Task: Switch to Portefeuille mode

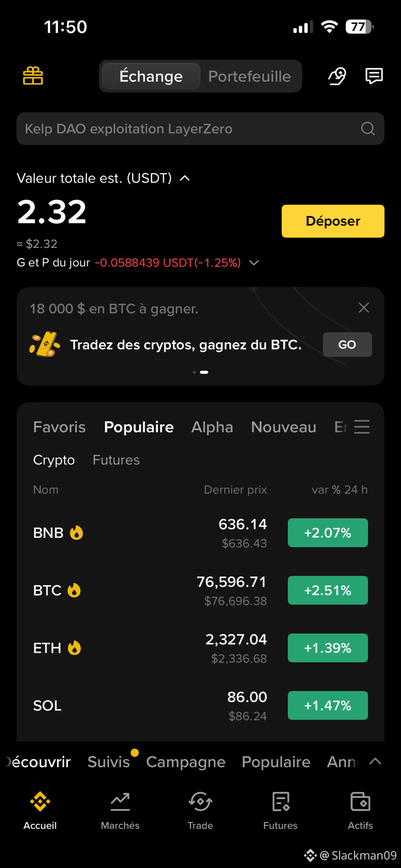Action: (249, 76)
